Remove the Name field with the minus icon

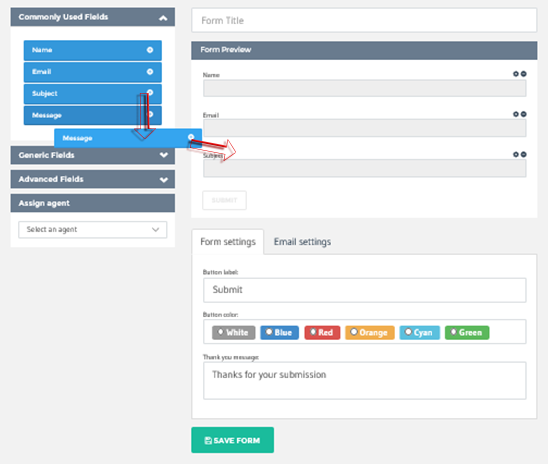524,74
